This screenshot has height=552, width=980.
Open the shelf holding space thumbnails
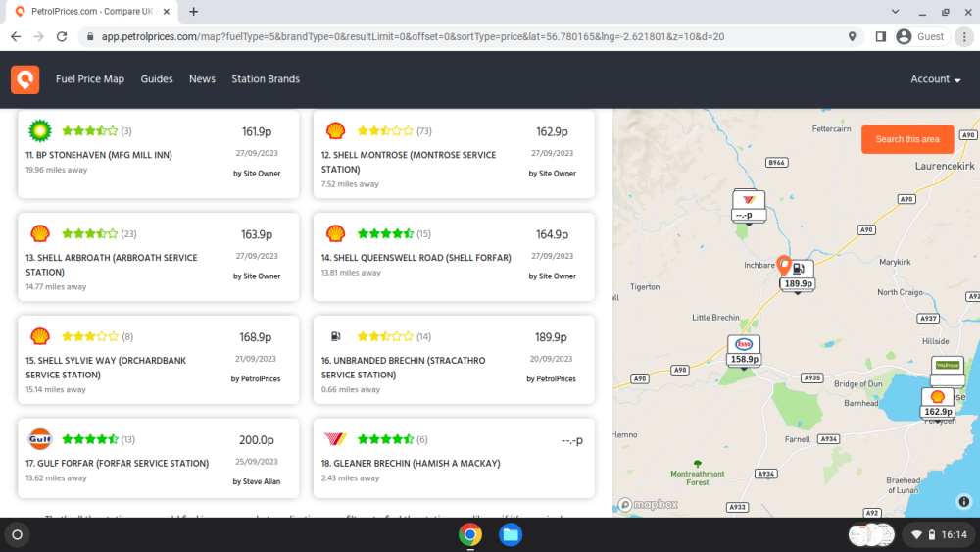pos(871,534)
